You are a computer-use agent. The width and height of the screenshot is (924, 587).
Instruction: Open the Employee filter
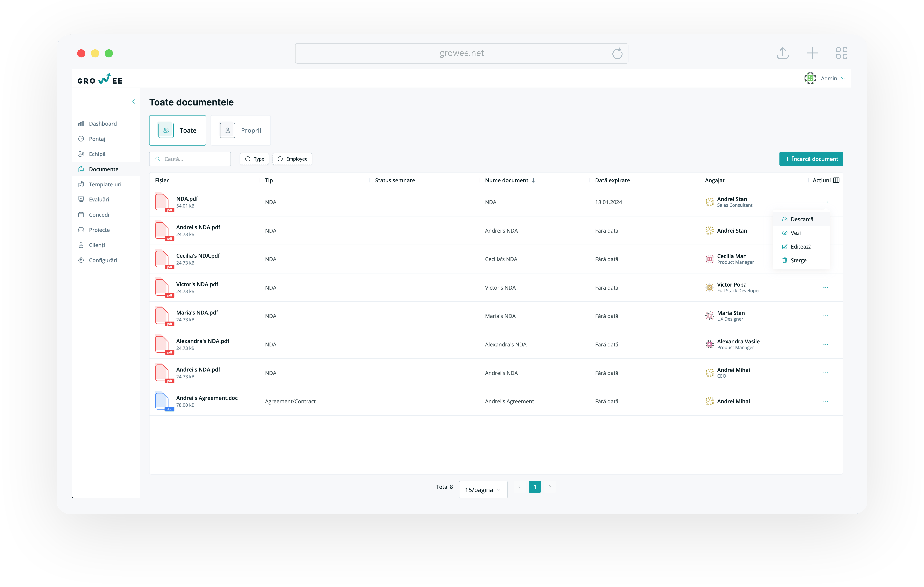tap(292, 159)
